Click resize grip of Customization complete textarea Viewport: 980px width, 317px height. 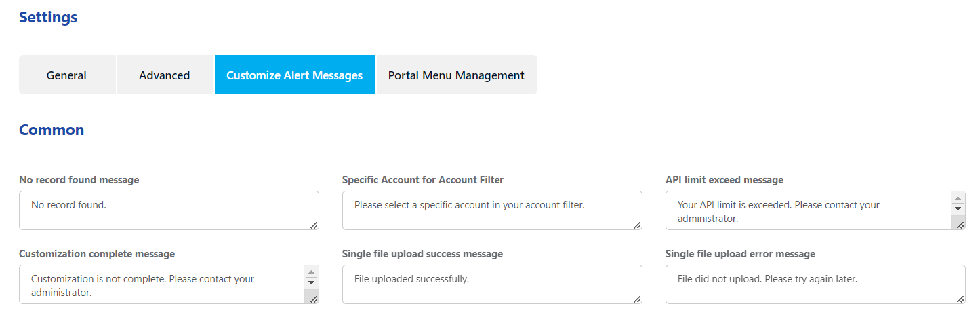314,299
